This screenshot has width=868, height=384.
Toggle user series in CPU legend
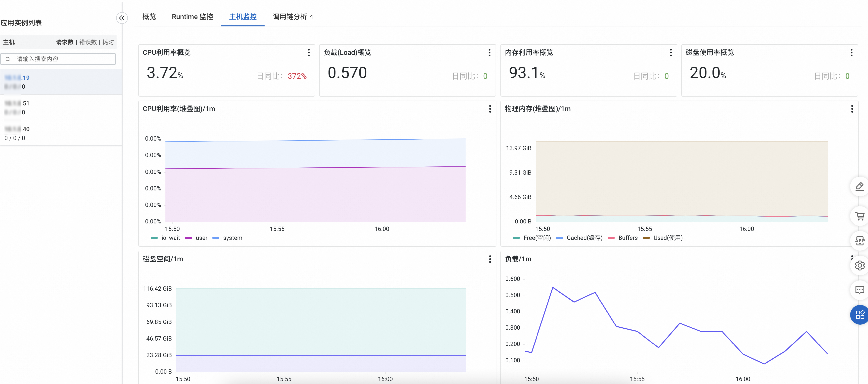tap(201, 238)
